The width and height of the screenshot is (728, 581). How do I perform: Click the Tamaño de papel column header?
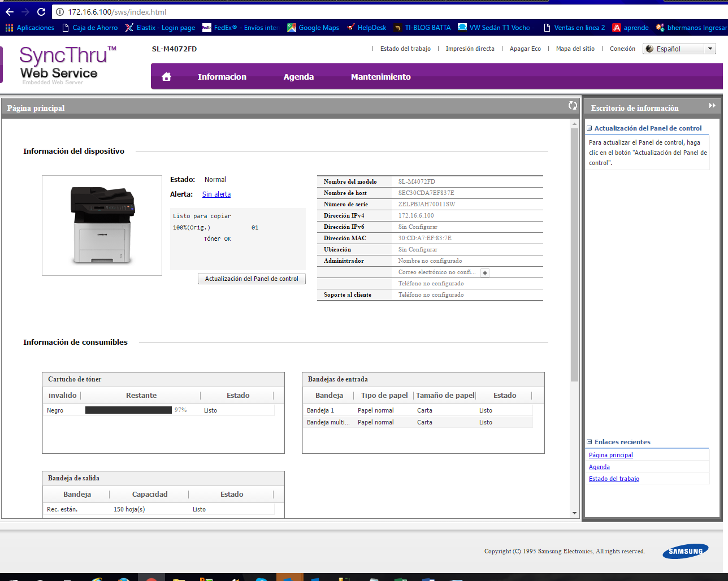coord(445,396)
